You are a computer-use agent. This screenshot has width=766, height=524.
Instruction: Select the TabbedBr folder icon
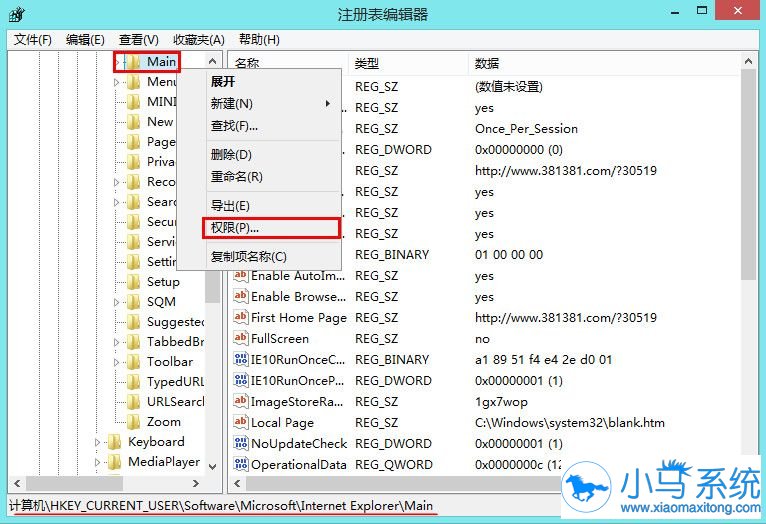pyautogui.click(x=133, y=342)
